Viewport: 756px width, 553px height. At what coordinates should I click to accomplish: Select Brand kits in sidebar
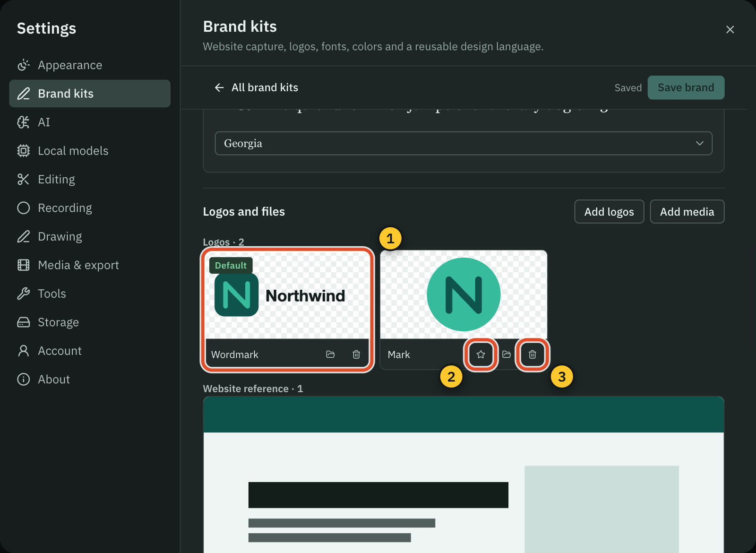(x=90, y=94)
